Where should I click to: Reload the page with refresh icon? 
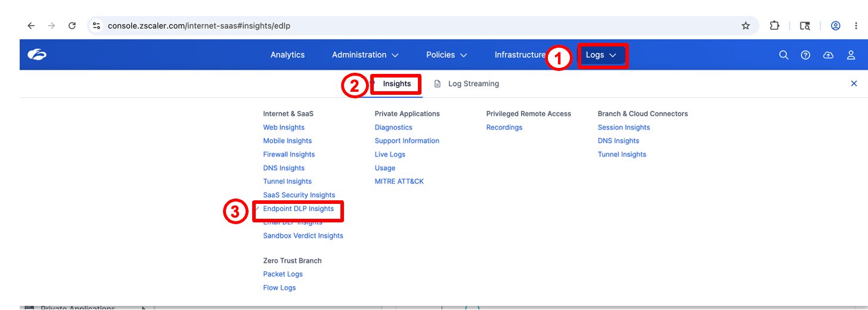72,26
